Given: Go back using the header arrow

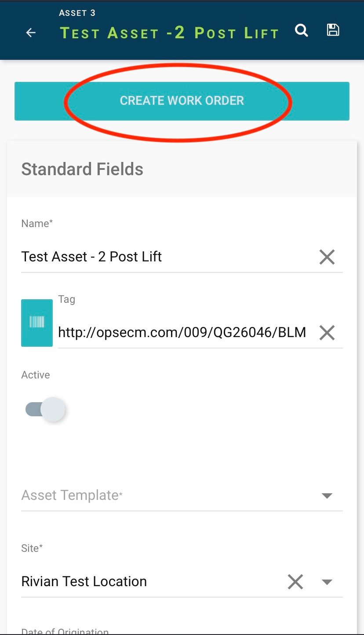Looking at the screenshot, I should coord(31,33).
